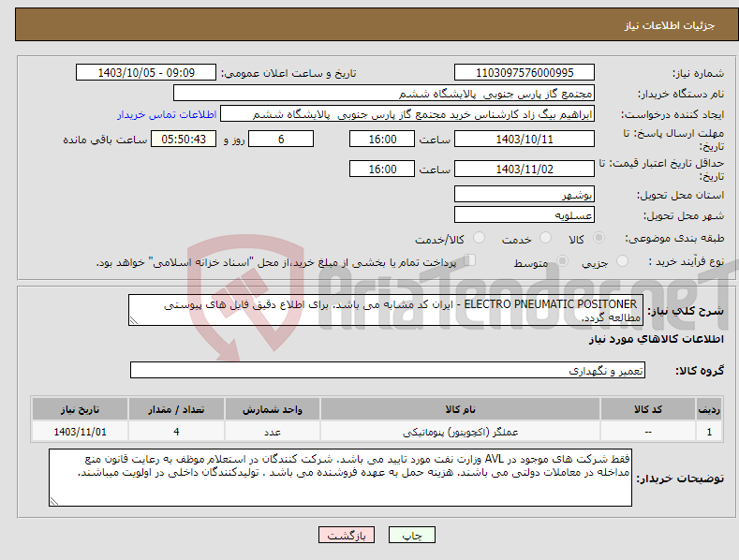Click the شهر محل تحویل label
The height and width of the screenshot is (560, 739).
(x=684, y=216)
